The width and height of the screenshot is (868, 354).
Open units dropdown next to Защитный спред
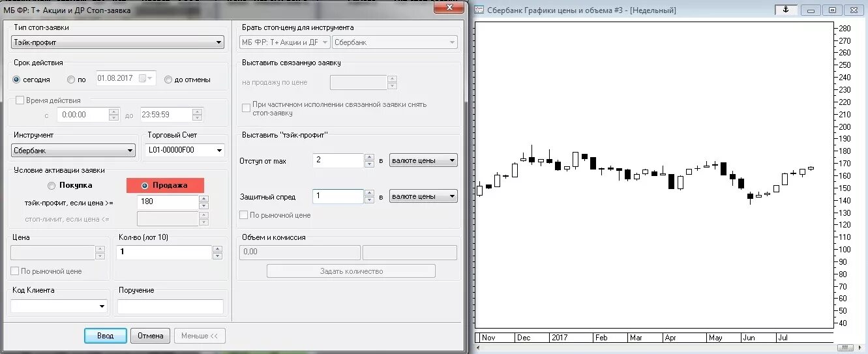423,196
